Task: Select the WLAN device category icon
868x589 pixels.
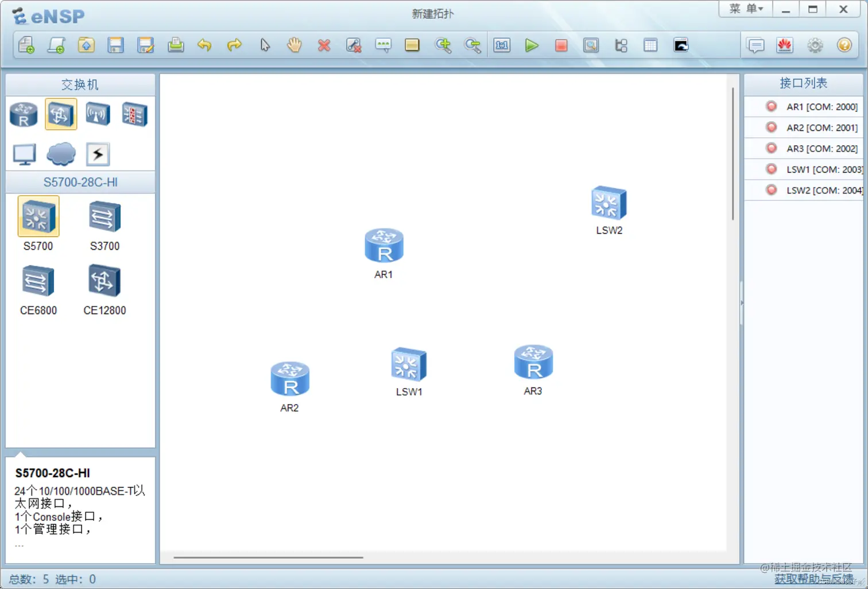Action: [98, 114]
